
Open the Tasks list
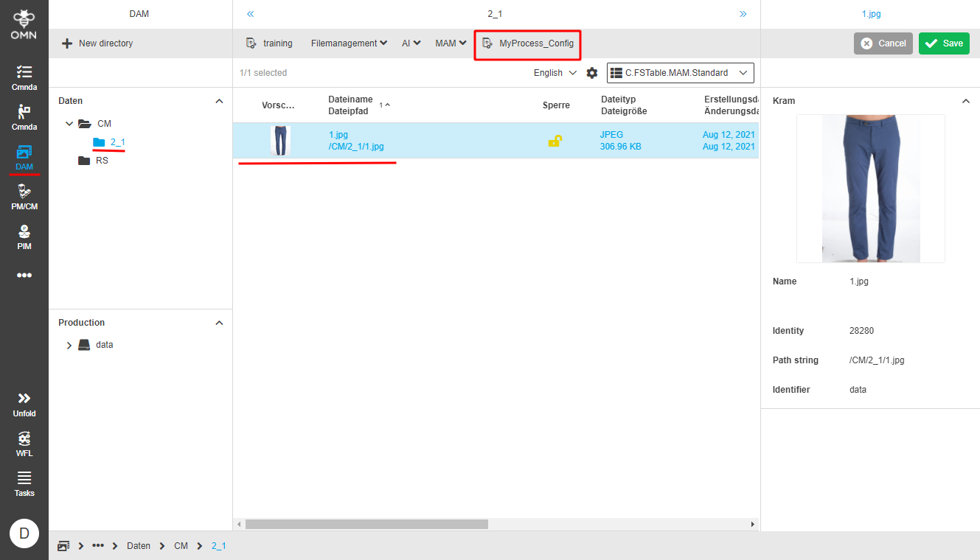click(x=24, y=483)
